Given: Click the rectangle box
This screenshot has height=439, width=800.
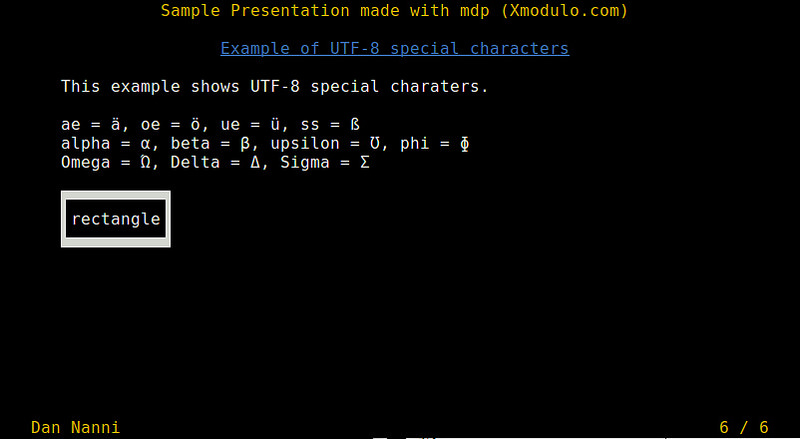Looking at the screenshot, I should pos(115,219).
